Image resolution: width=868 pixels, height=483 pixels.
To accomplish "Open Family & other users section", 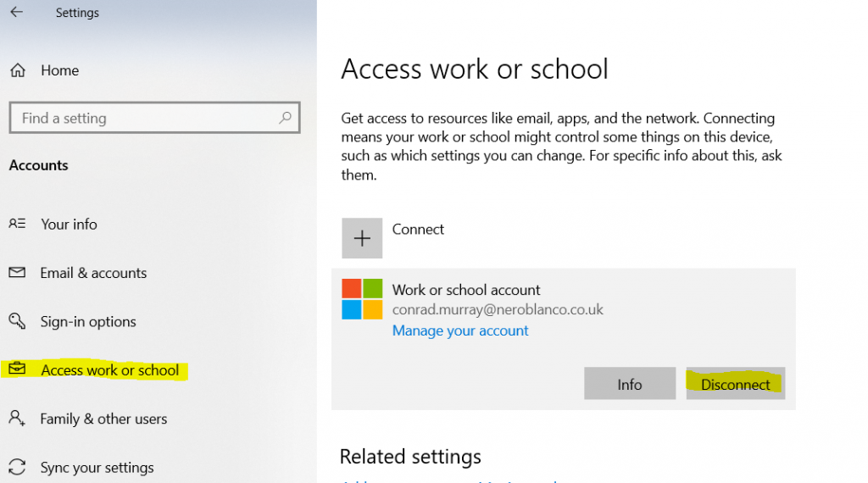I will [103, 419].
